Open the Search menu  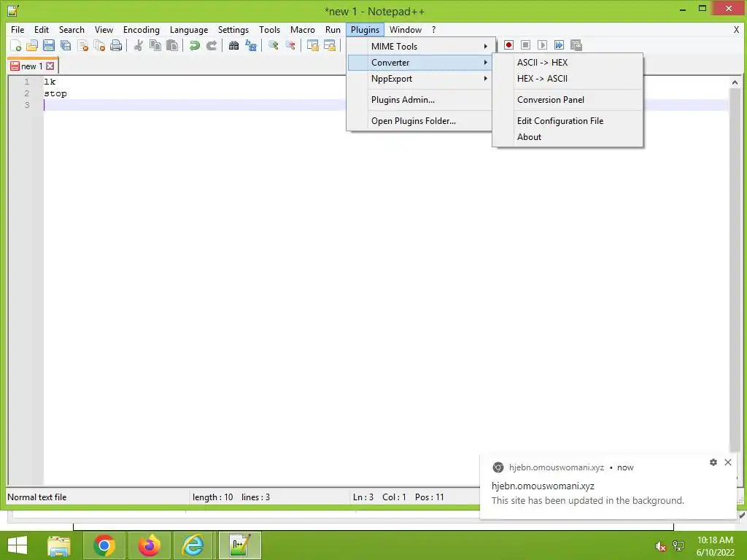tap(71, 29)
